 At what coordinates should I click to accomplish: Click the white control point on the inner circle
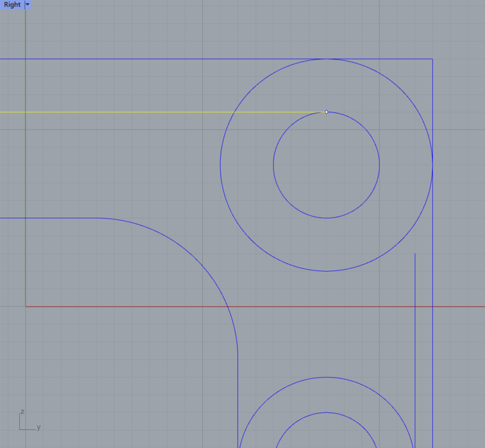[x=326, y=112]
